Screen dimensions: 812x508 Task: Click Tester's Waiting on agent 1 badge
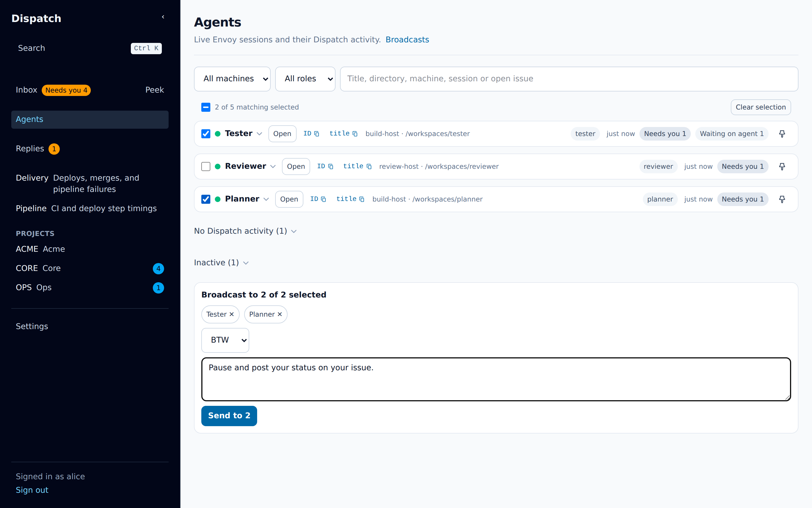[x=731, y=134]
